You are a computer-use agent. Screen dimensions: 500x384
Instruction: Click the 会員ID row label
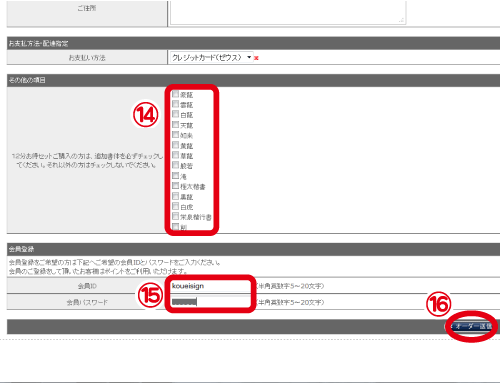(87, 286)
